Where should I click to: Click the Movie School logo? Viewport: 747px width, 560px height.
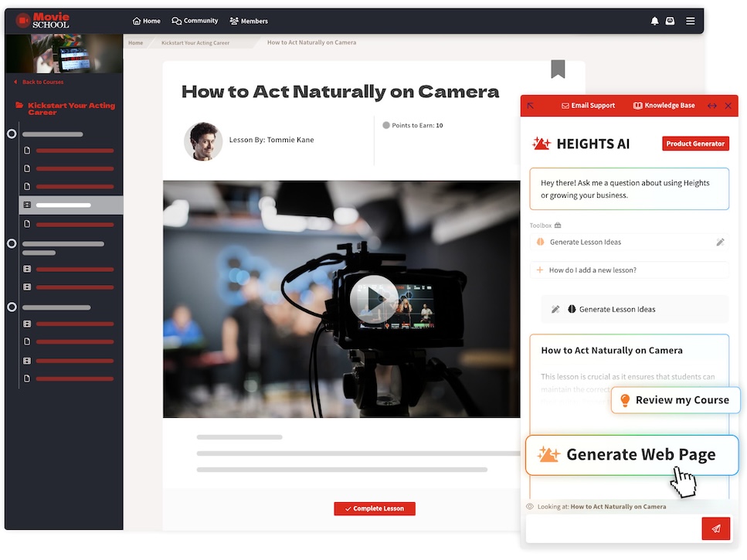(43, 21)
